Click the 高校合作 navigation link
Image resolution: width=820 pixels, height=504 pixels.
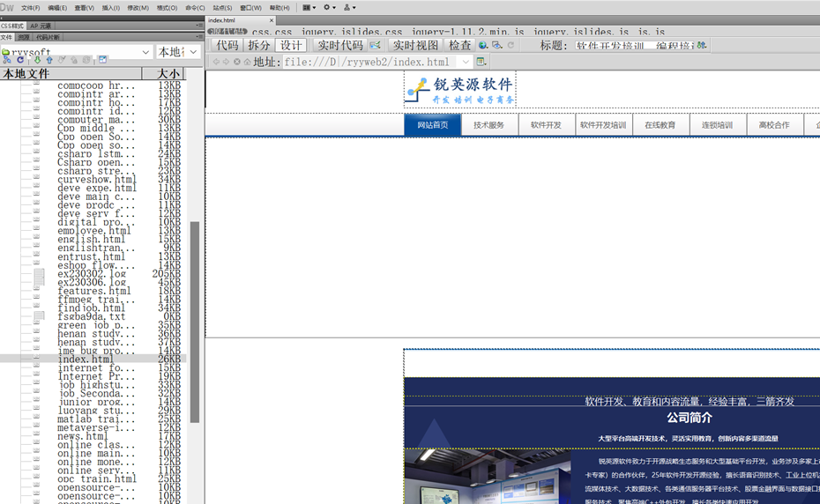(x=774, y=125)
